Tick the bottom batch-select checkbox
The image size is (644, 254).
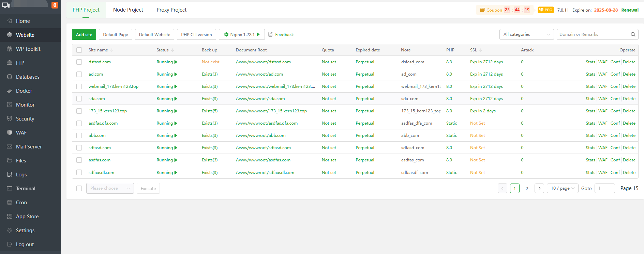point(79,188)
